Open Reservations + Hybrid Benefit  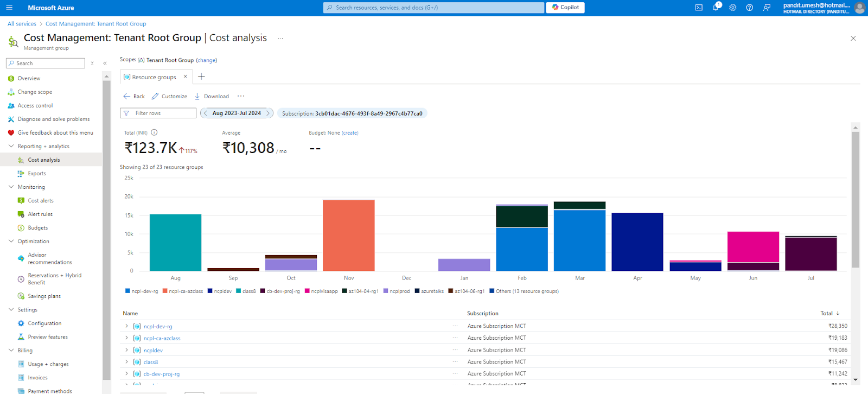(x=54, y=279)
